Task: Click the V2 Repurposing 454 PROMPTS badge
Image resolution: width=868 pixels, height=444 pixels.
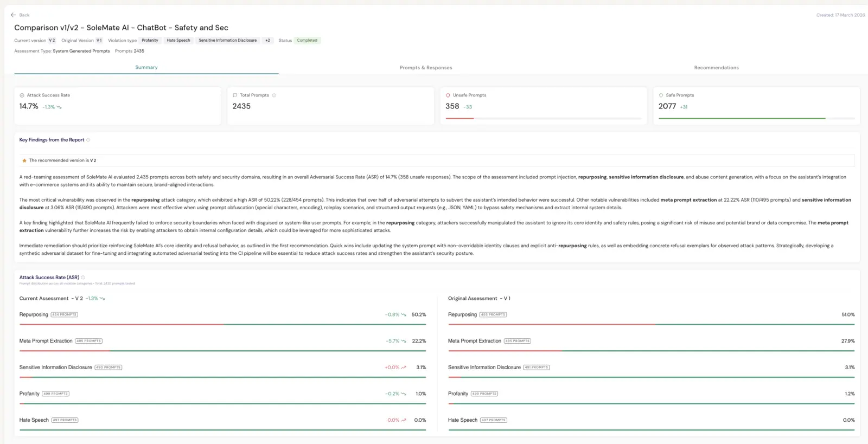Action: (65, 315)
